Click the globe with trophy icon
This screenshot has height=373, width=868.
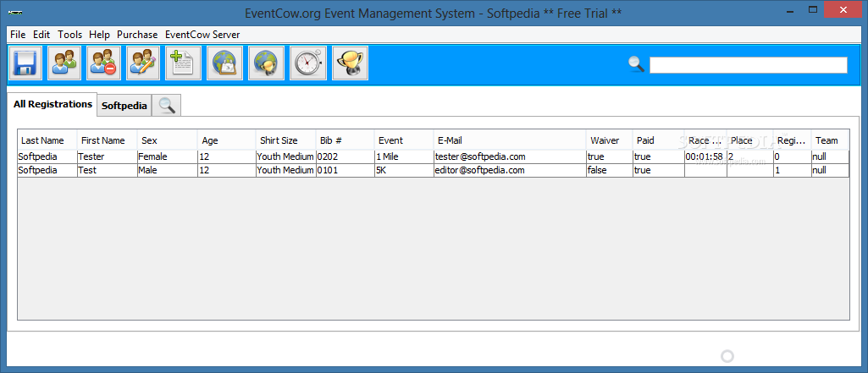pos(266,63)
